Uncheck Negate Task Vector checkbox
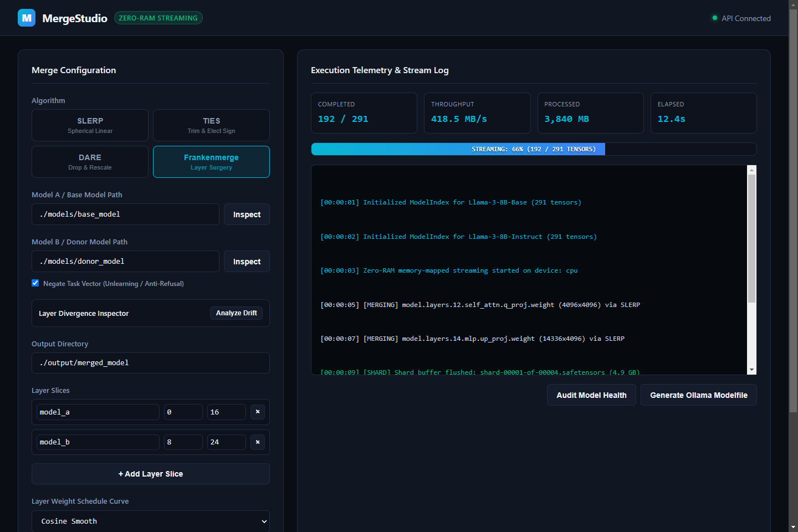This screenshot has height=532, width=798. pyautogui.click(x=35, y=283)
